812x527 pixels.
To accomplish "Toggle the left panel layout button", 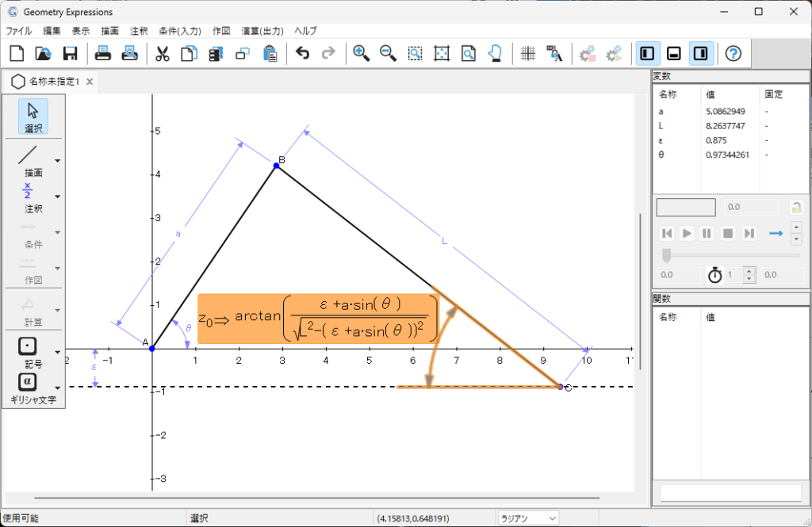I will coord(648,54).
